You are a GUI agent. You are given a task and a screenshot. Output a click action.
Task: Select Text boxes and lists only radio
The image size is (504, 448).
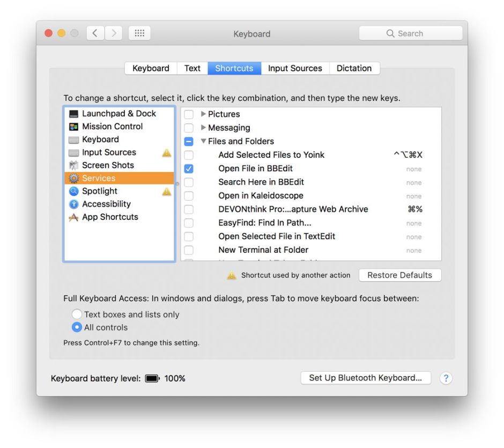click(77, 314)
